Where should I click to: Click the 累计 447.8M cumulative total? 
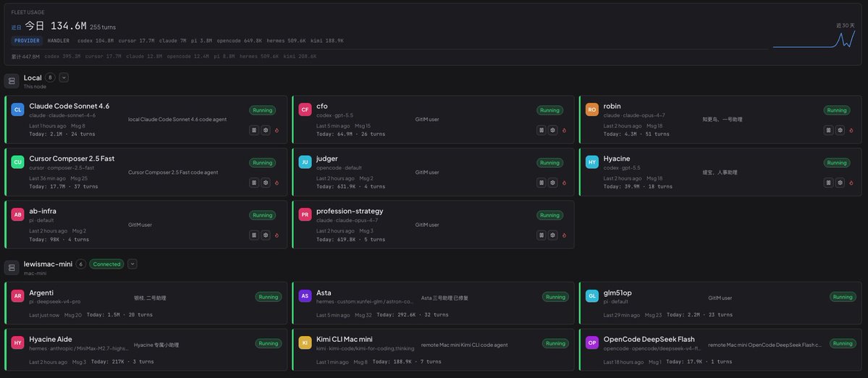tap(25, 56)
